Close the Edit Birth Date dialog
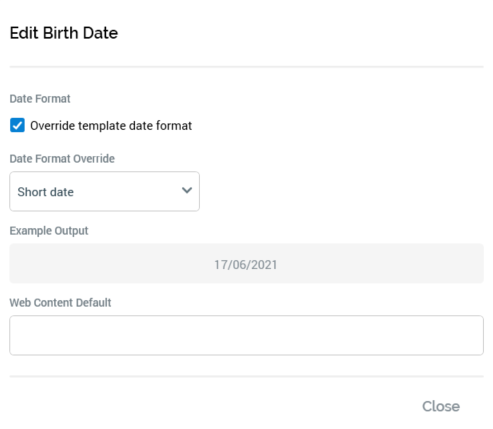 (441, 406)
